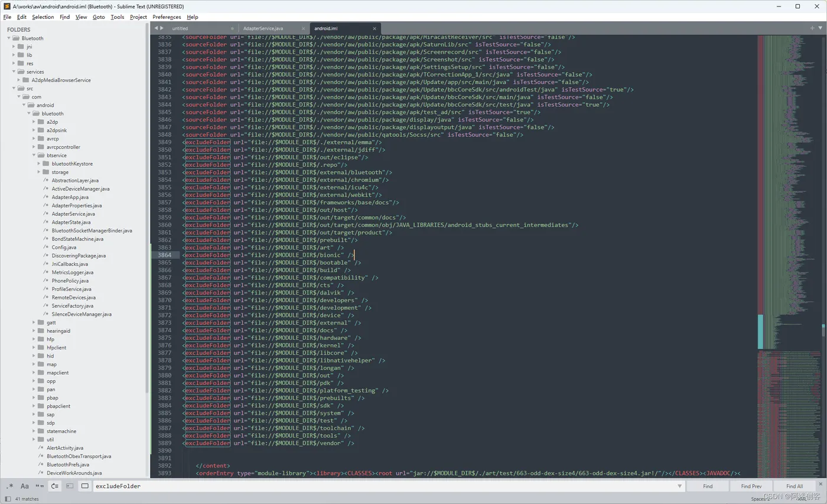Click the mapclient folder icon
The image size is (827, 504).
41,372
